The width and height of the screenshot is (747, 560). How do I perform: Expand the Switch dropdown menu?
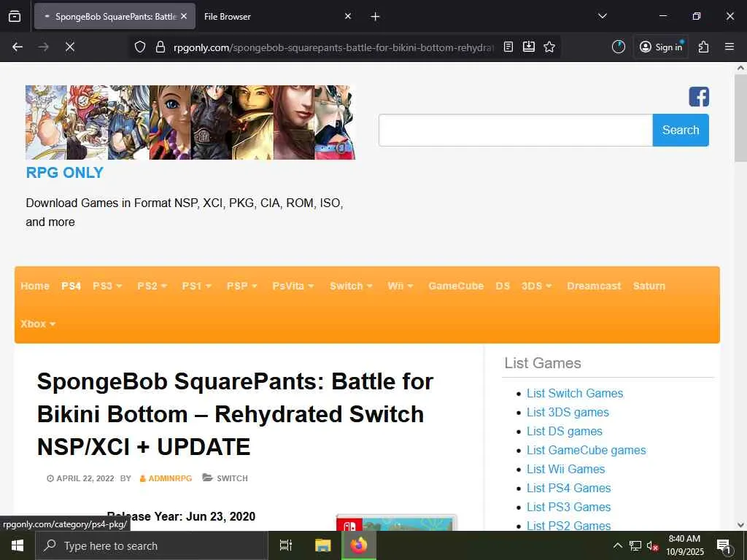(x=351, y=286)
